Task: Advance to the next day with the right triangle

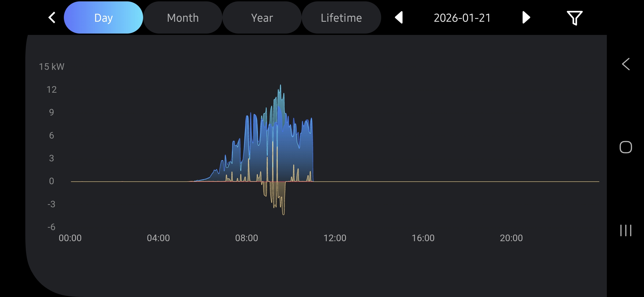Action: 526,18
